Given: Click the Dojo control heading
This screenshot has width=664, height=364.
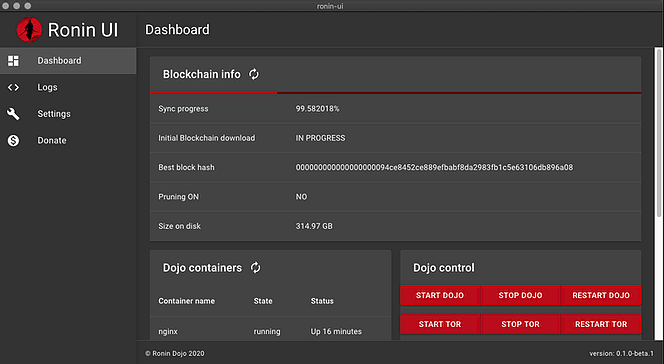Looking at the screenshot, I should 444,267.
